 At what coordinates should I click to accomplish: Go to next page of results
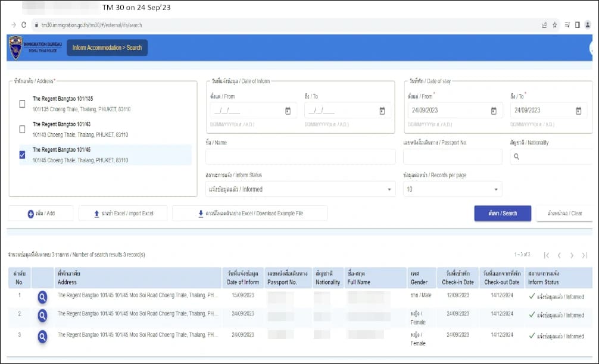(572, 255)
